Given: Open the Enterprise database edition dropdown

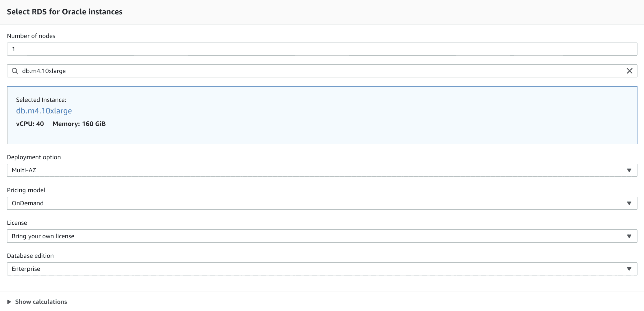Looking at the screenshot, I should tap(322, 269).
